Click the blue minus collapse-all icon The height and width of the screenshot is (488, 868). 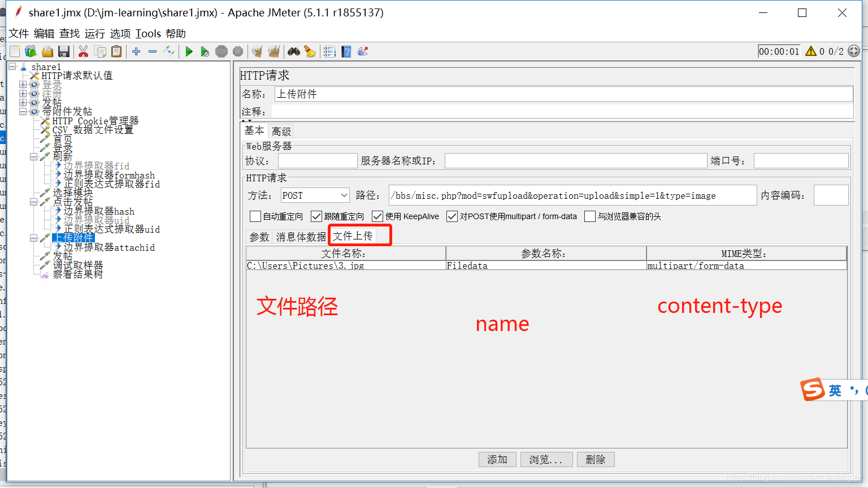[x=153, y=51]
